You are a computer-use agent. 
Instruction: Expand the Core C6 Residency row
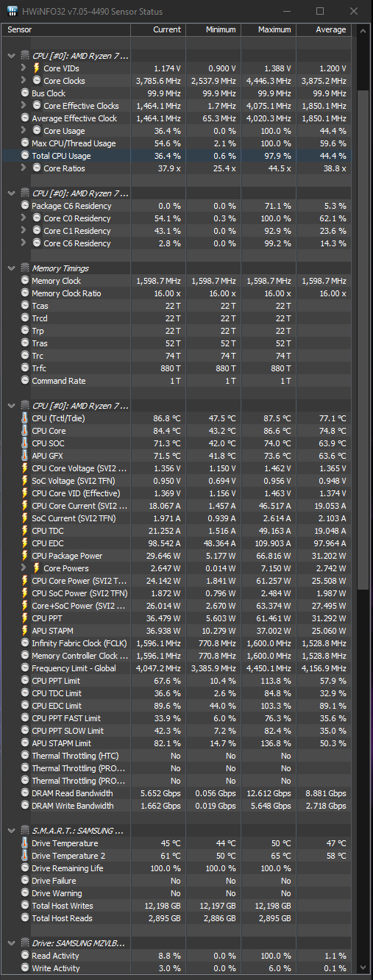pos(25,243)
